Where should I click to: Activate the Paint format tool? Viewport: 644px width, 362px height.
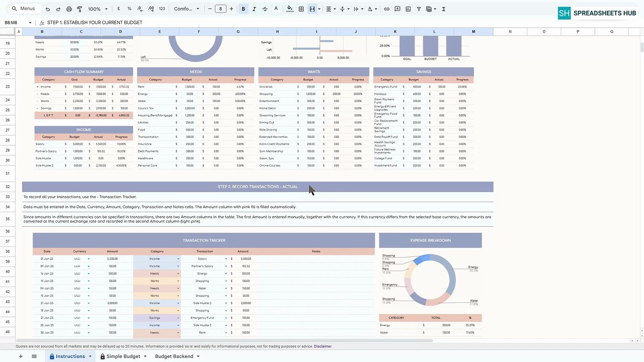coord(79,9)
